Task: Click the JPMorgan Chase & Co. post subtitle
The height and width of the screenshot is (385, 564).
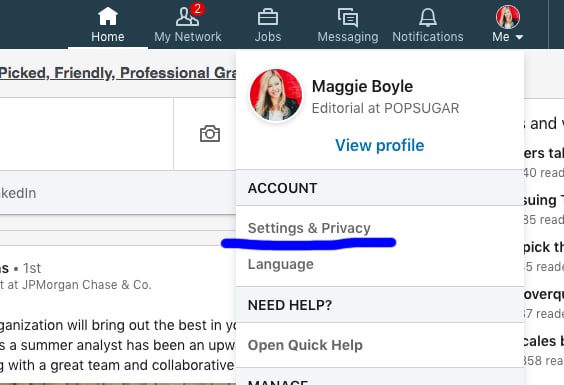Action: 76,285
